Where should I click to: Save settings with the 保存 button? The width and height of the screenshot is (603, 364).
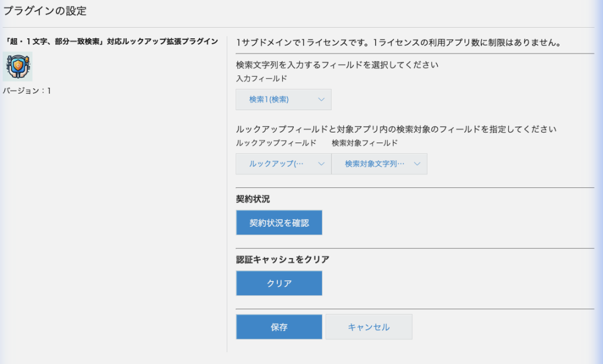(279, 327)
